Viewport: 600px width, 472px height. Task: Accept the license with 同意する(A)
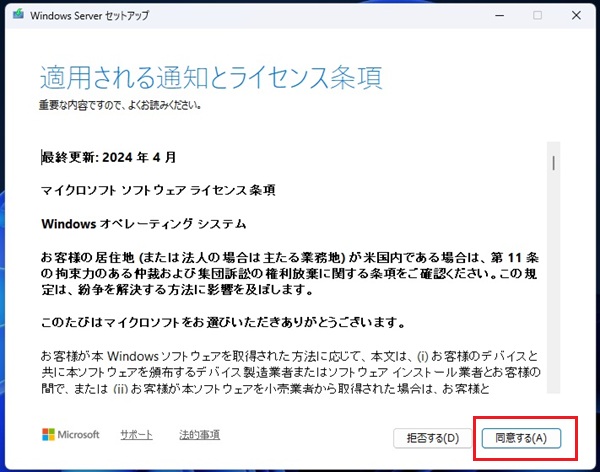(x=521, y=438)
